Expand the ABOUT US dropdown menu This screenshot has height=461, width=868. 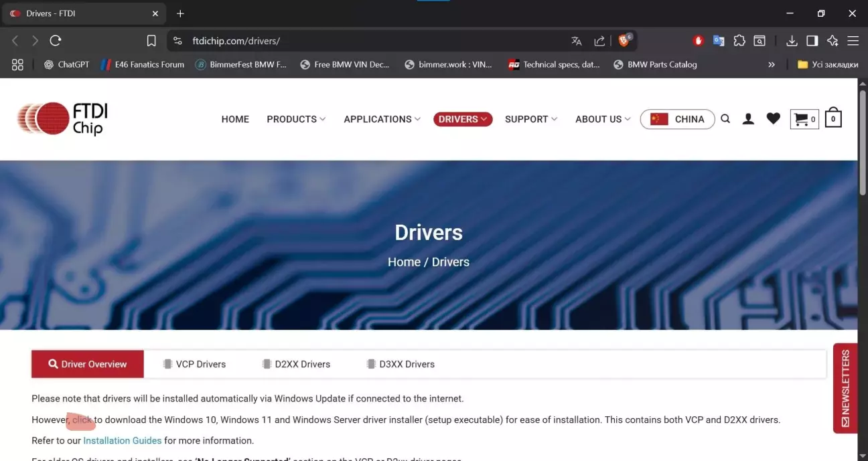tap(603, 119)
